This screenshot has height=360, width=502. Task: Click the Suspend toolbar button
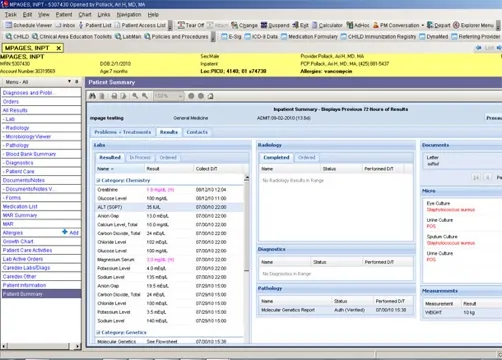[x=275, y=25]
